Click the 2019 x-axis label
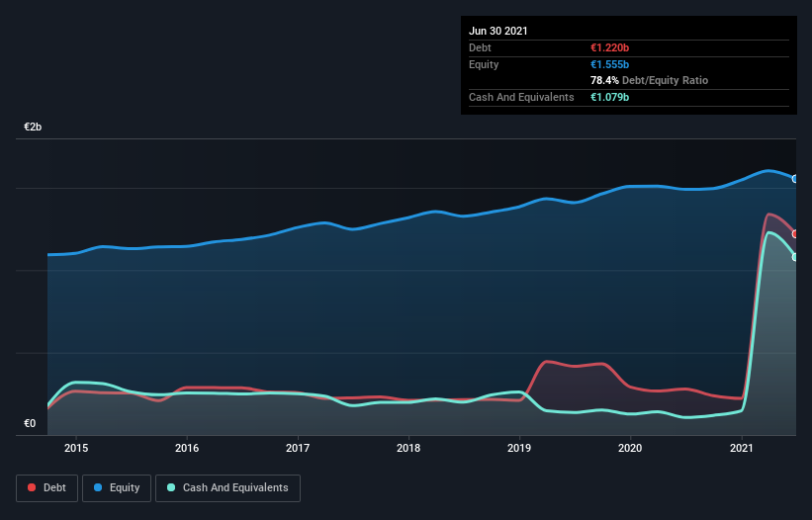Viewport: 812px width, 520px height. pyautogui.click(x=519, y=448)
